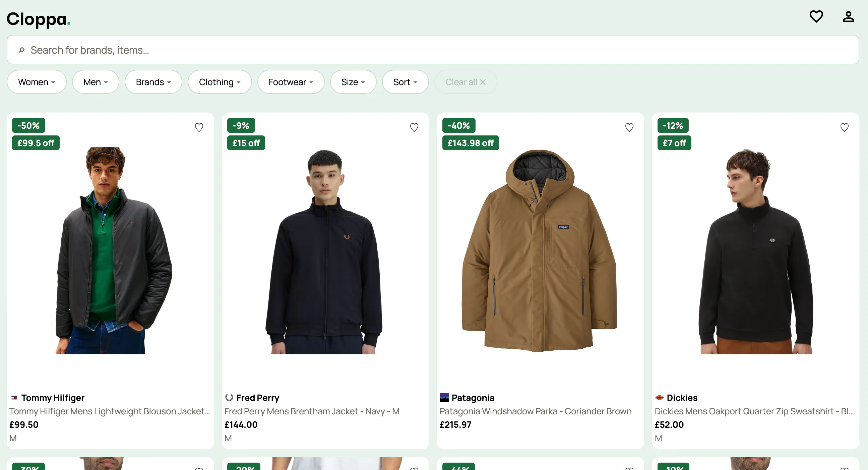
Task: Click the £7 off badge
Action: click(x=674, y=143)
